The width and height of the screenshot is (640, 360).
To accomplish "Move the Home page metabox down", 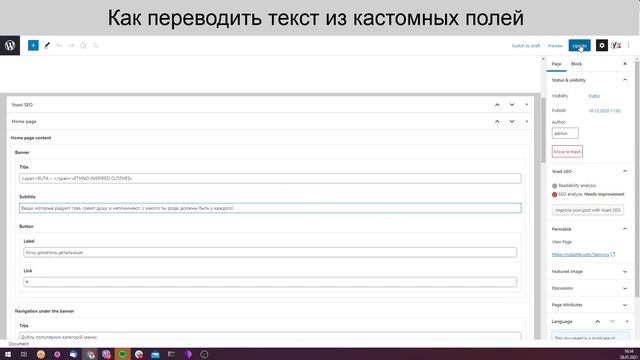I will pyautogui.click(x=512, y=122).
